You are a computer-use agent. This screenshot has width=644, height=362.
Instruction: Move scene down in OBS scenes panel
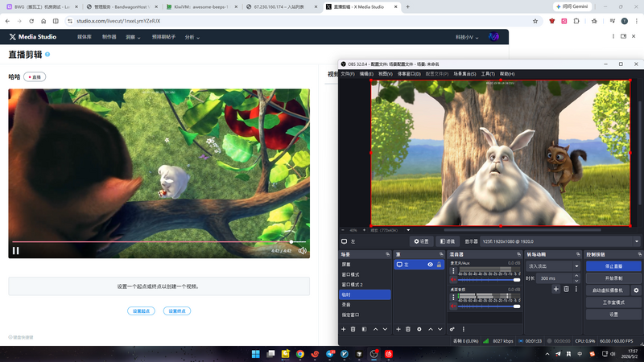click(385, 329)
